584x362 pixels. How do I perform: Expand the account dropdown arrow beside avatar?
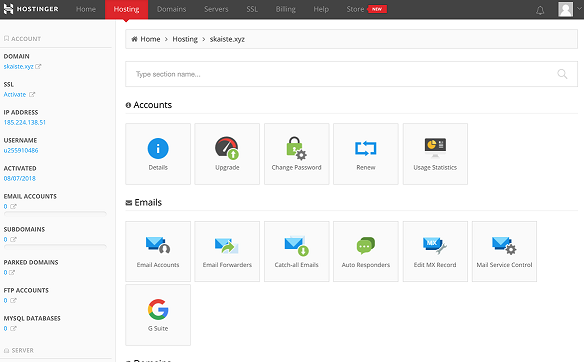(x=579, y=9)
